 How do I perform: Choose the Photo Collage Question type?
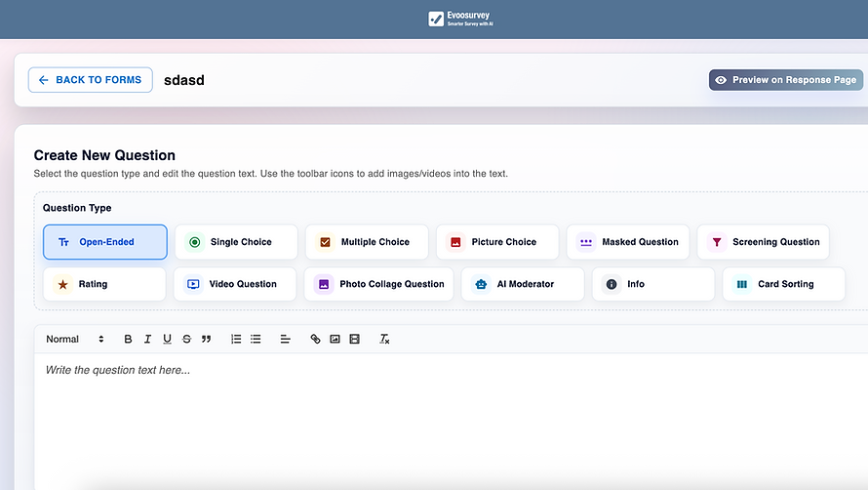(x=379, y=284)
